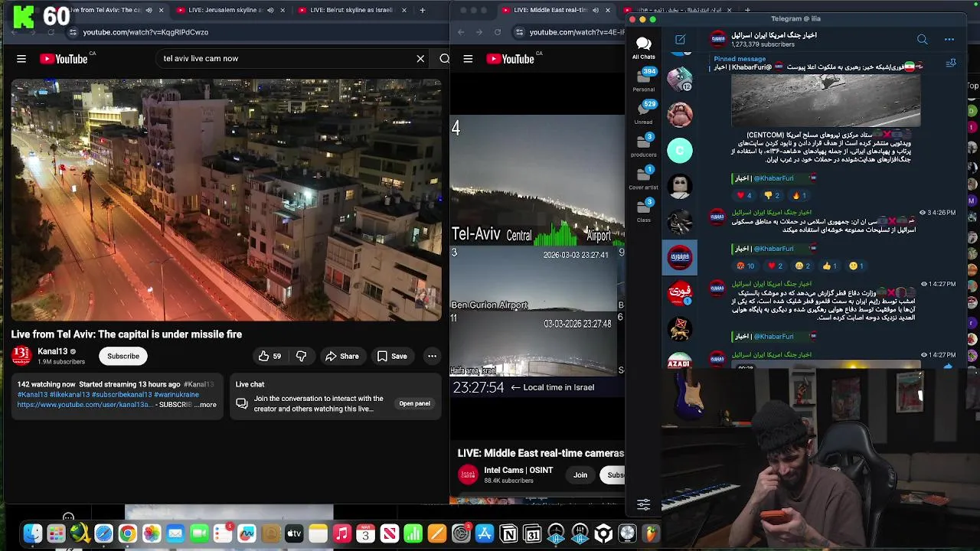Mute the Middle East real-time tab audio
Screen dimensions: 980x551
[595, 10]
